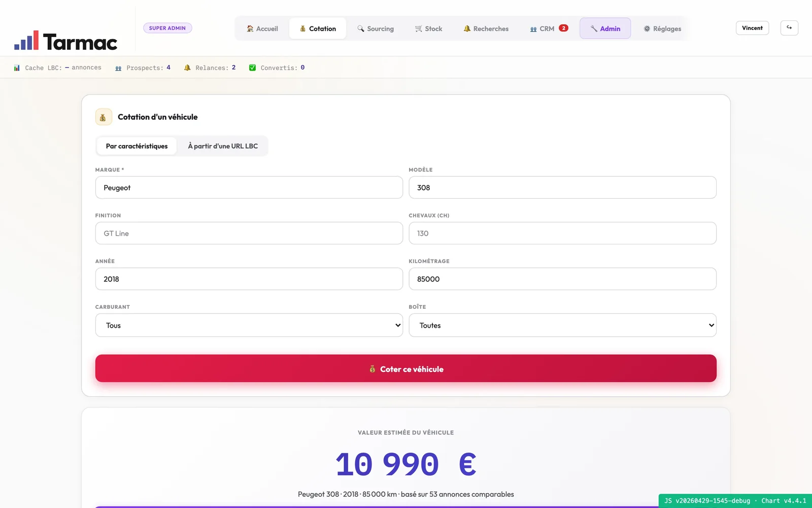The image size is (812, 508).
Task: Click the Modèle input field
Action: [563, 187]
